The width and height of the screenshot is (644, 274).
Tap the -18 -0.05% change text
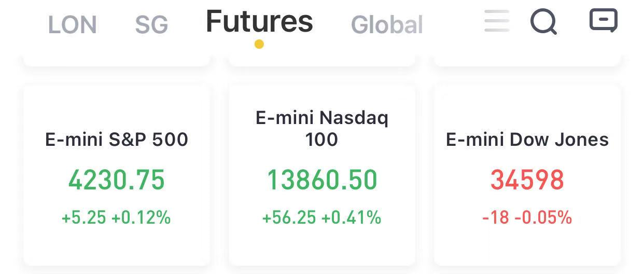point(527,217)
